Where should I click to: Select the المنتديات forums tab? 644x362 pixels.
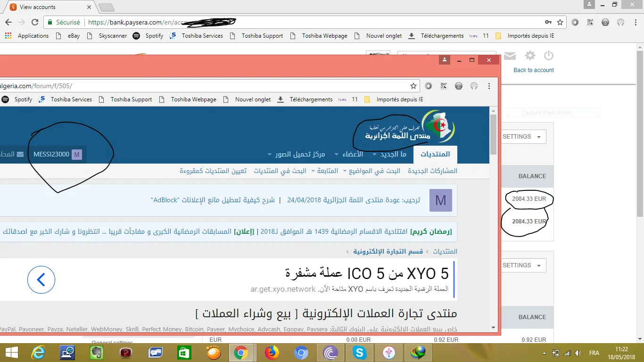coord(435,154)
